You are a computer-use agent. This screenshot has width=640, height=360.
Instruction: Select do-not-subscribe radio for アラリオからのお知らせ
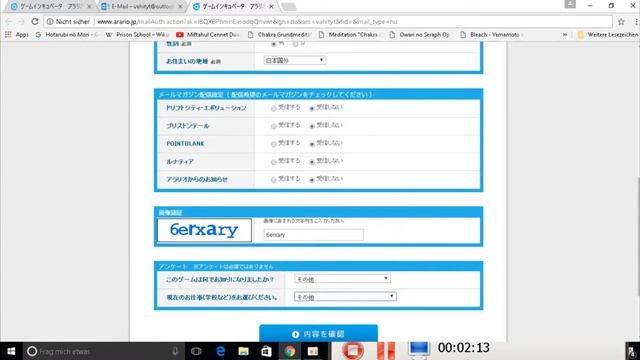coord(312,180)
